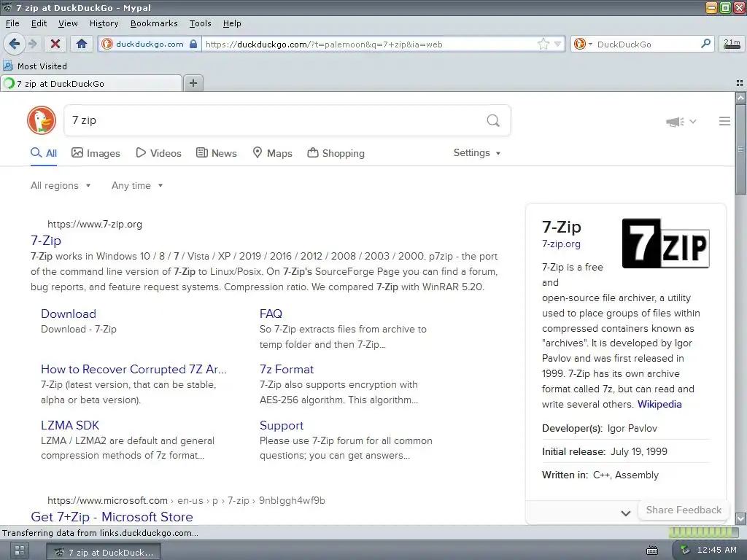The height and width of the screenshot is (560, 747).
Task: Bookmark this page with the star icon
Action: point(543,44)
